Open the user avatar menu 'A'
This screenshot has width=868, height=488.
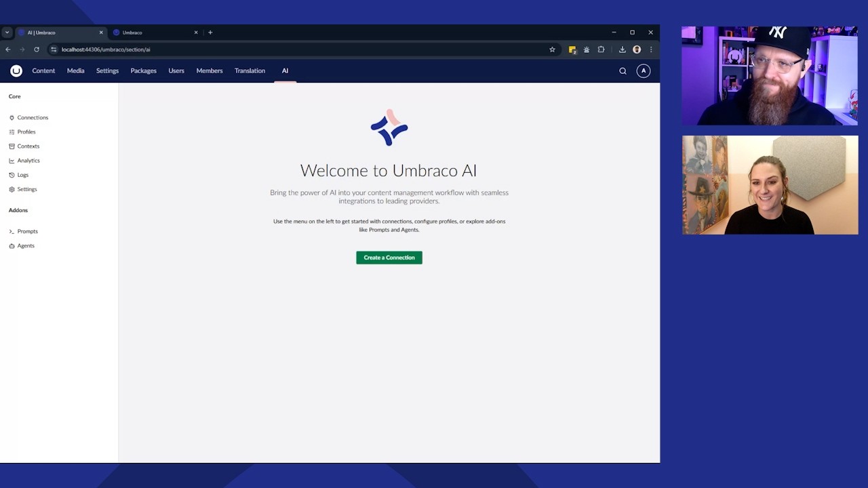point(644,70)
